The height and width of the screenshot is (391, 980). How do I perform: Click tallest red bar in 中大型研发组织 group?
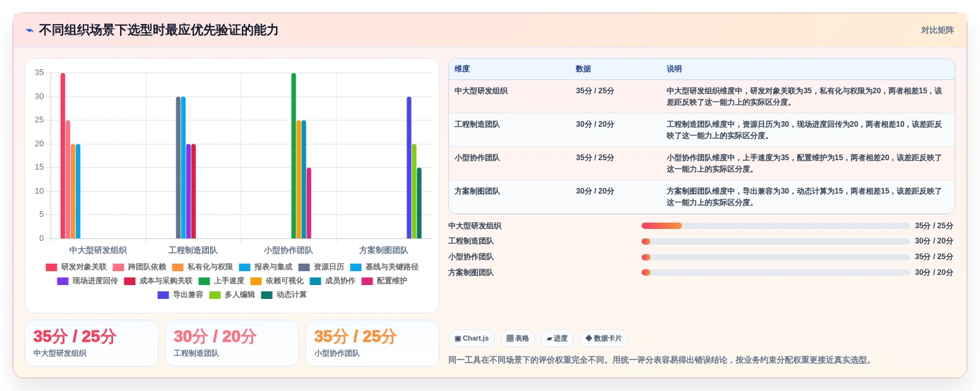[63, 156]
